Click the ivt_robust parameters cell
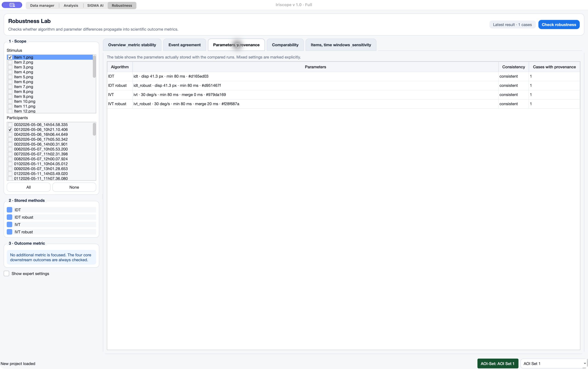 click(315, 104)
